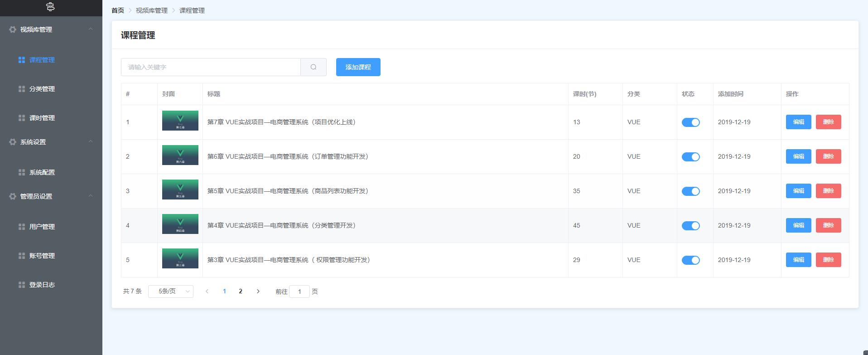Open 账号管理 in the sidebar menu

[x=42, y=256]
